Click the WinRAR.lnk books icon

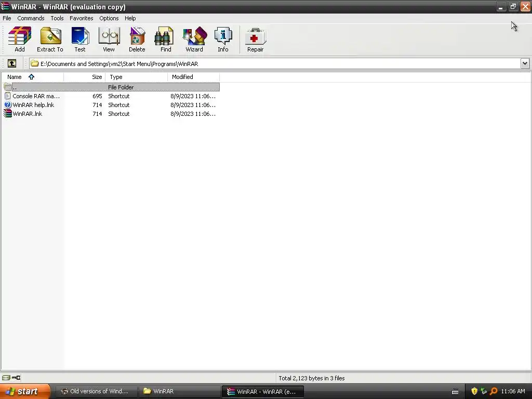[x=7, y=114]
